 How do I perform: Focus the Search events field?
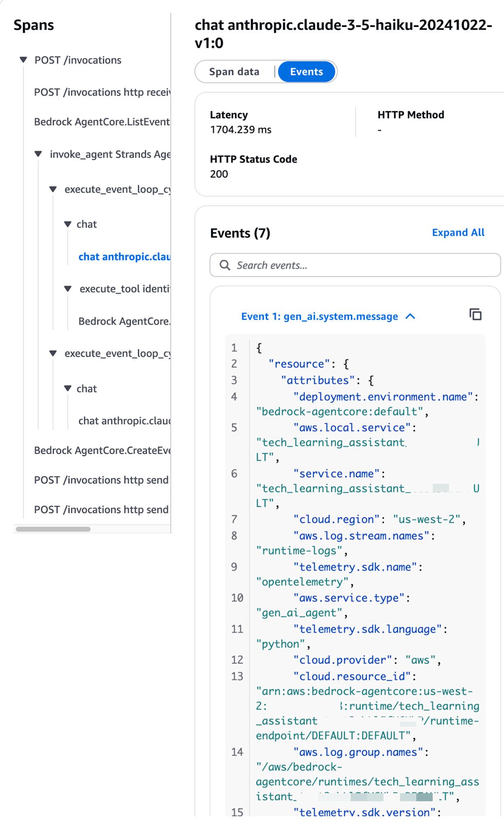pos(355,265)
